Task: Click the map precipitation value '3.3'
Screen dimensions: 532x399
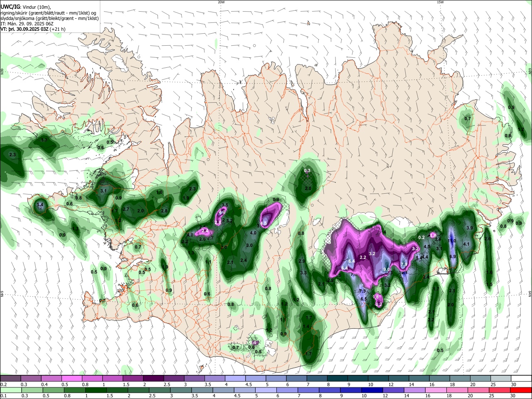Action: pos(303,273)
